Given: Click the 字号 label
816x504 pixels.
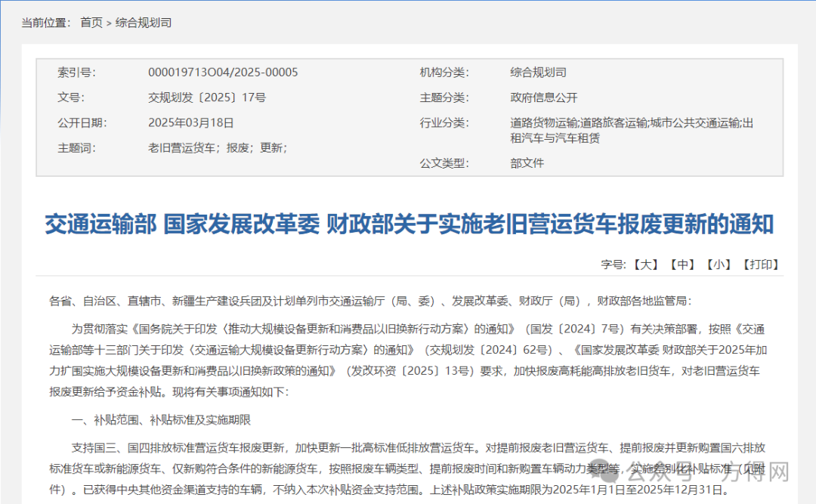Looking at the screenshot, I should [614, 264].
